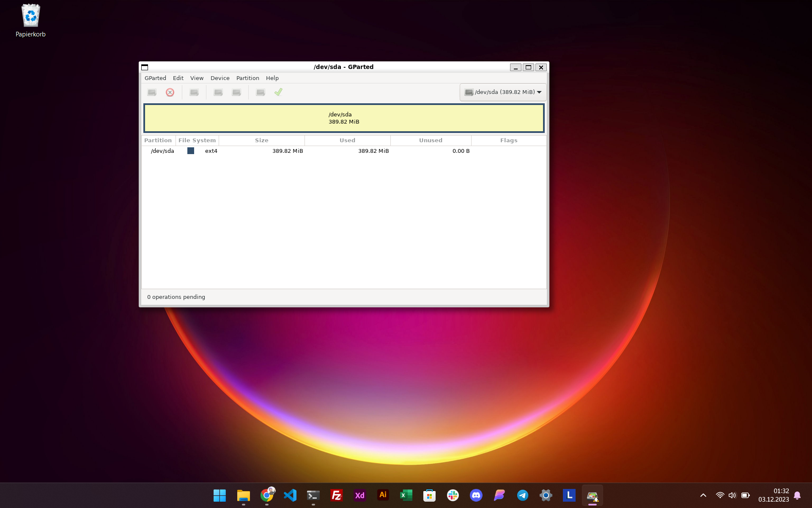
Task: Show hidden system tray icons chevron
Action: [703, 495]
